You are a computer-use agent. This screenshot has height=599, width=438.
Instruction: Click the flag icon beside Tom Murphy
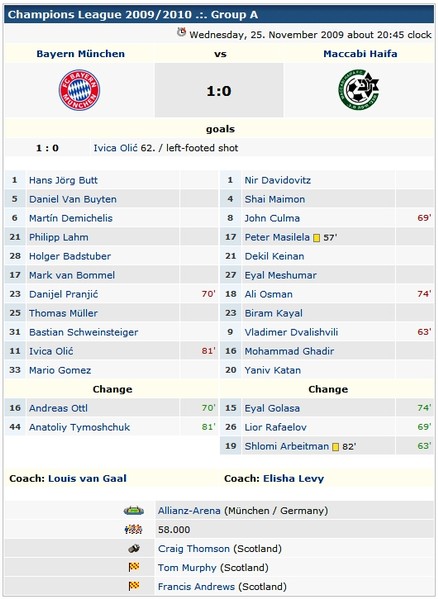click(x=134, y=567)
